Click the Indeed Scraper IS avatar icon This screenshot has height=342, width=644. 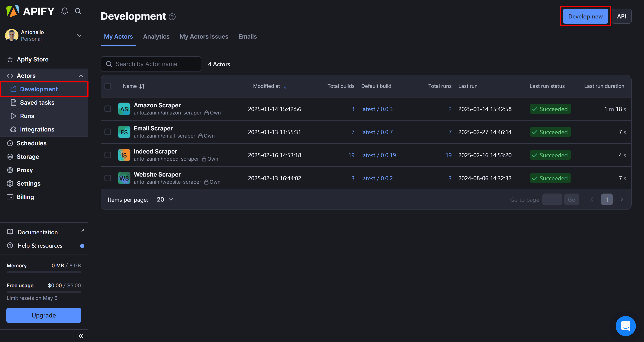pos(124,155)
